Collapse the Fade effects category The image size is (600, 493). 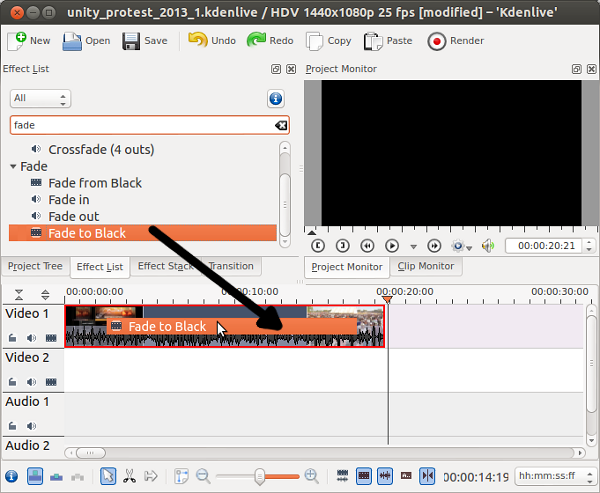[14, 166]
